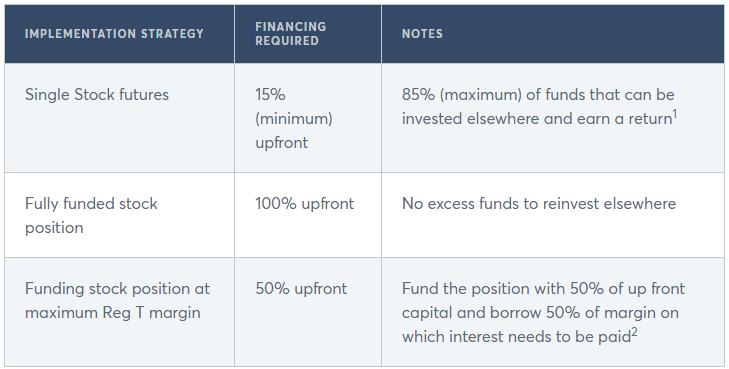This screenshot has height=369, width=729.
Task: Click the footnote 1 superscript
Action: tap(675, 114)
